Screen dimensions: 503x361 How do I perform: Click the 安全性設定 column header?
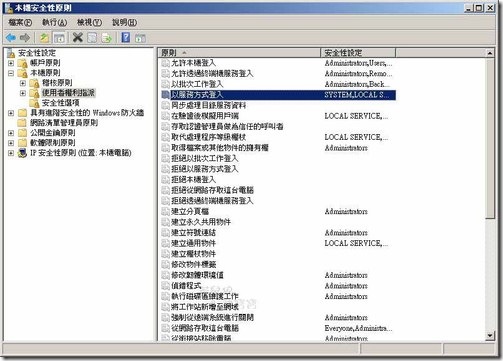[358, 53]
